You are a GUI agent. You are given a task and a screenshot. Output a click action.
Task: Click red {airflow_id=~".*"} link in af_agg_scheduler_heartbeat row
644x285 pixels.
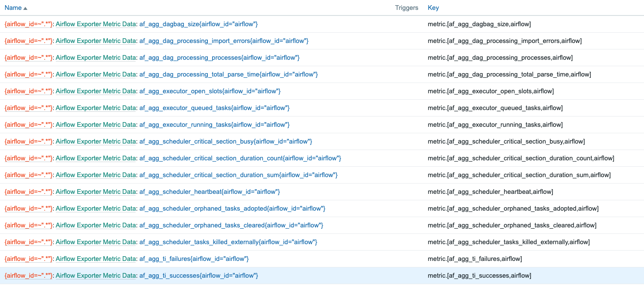click(28, 192)
